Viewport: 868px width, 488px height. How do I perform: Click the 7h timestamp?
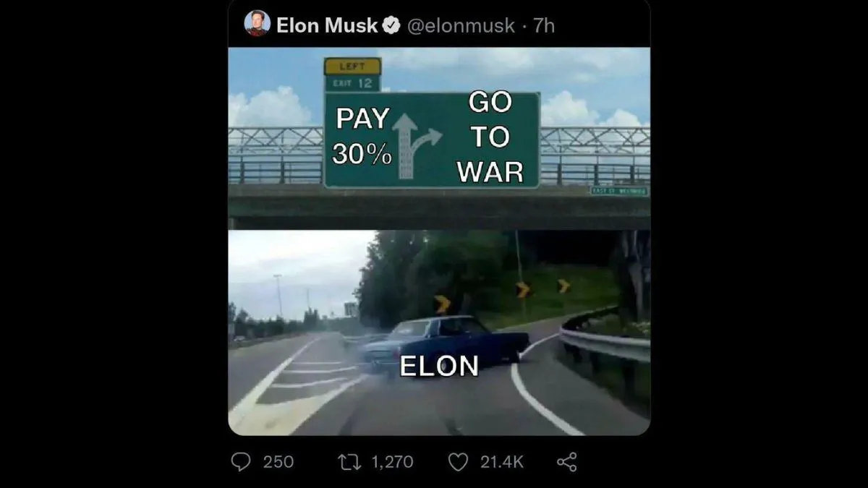544,25
